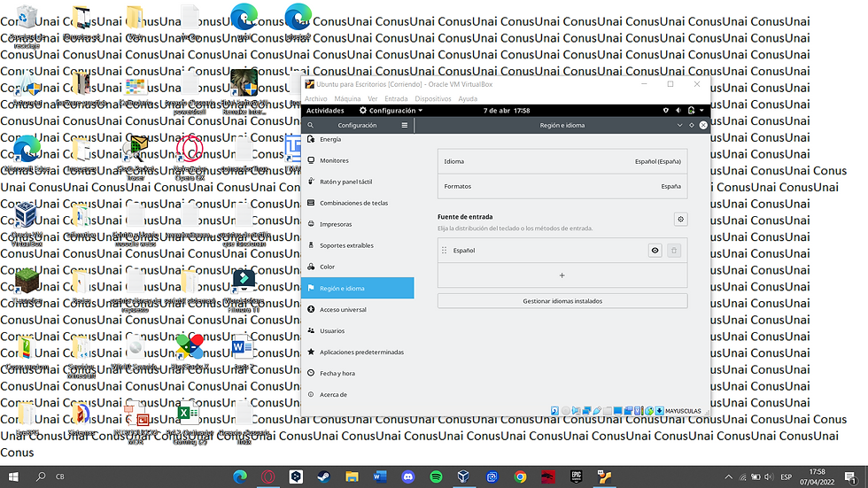
Task: Preview the Español keyboard layout with eye icon
Action: tap(655, 251)
